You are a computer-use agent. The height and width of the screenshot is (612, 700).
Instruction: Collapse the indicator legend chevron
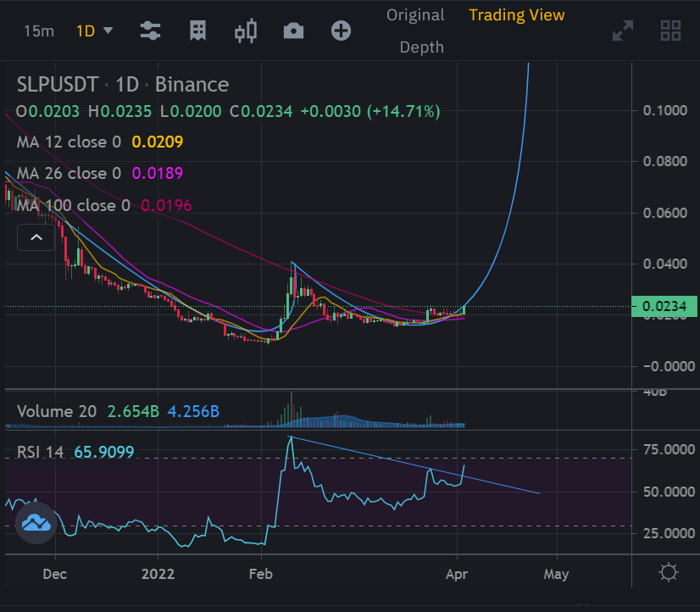(x=36, y=237)
